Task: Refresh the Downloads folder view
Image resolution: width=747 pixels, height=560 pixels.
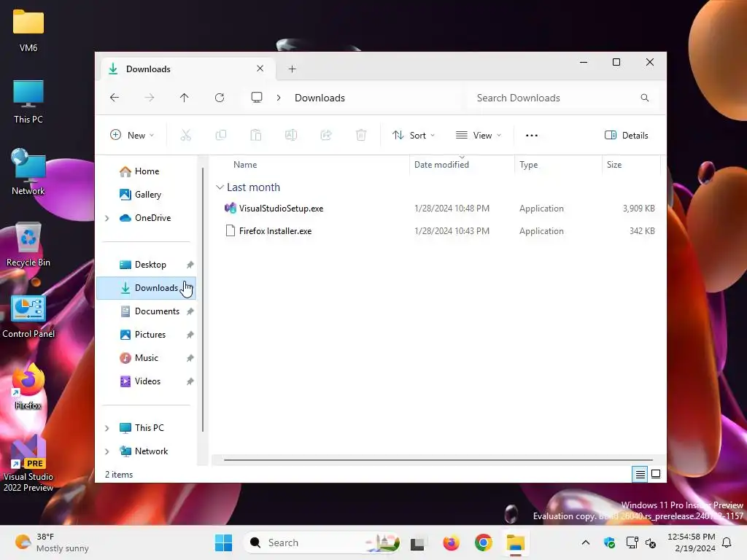Action: click(x=220, y=98)
